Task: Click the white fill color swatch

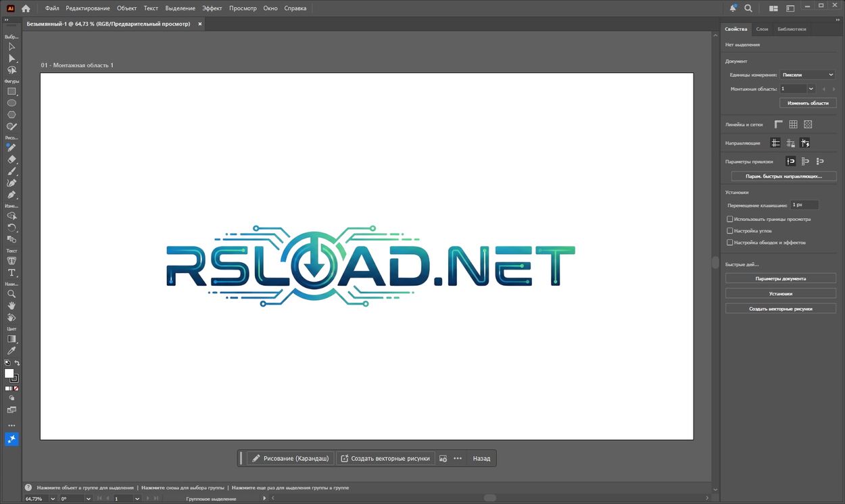Action: [9, 373]
